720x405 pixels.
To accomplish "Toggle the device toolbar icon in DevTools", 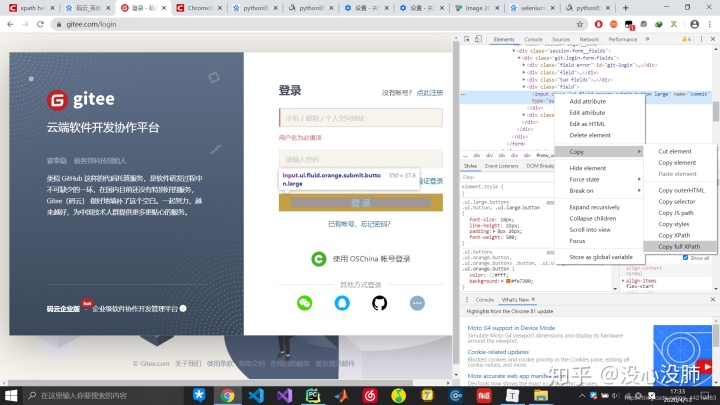I will (478, 39).
